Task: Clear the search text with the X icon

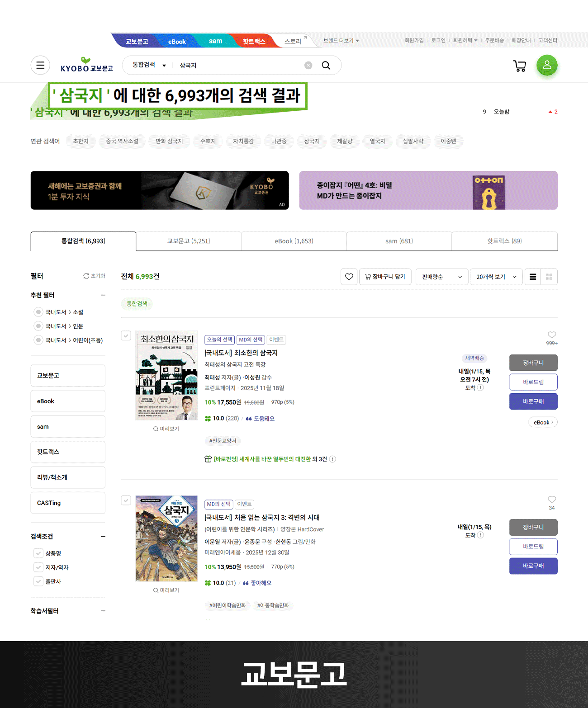Action: [308, 65]
